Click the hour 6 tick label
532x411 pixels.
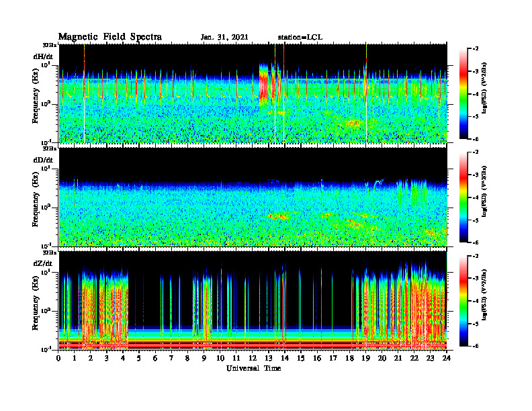point(155,358)
